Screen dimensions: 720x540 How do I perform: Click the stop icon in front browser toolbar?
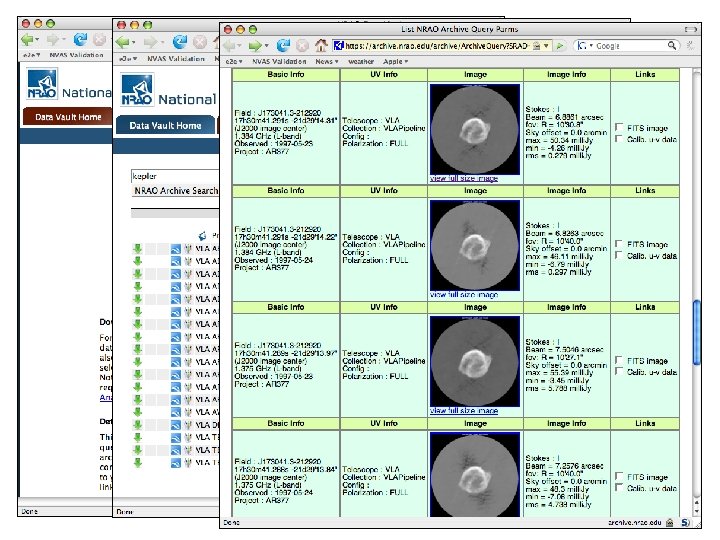tap(302, 45)
